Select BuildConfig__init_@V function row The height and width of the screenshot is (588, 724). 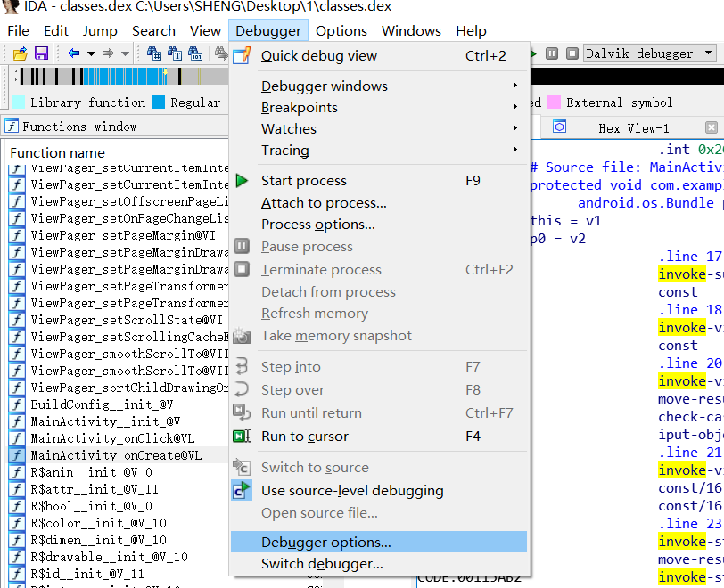click(119, 404)
